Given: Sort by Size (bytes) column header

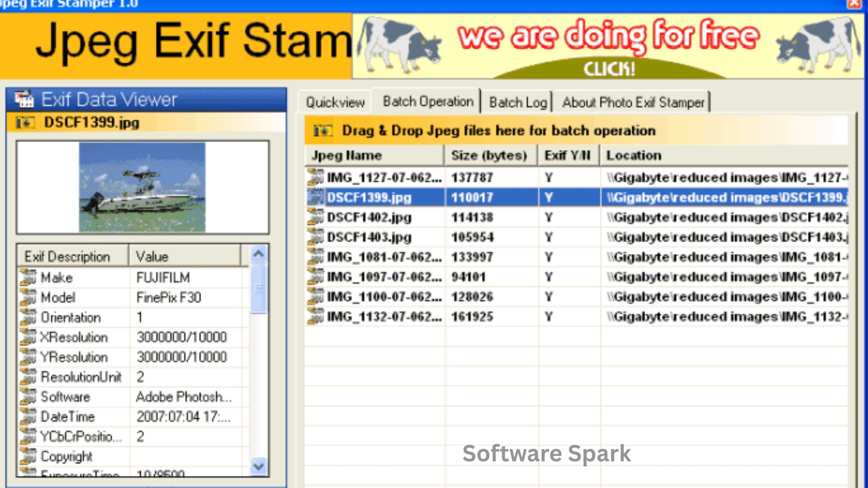Looking at the screenshot, I should coord(491,155).
